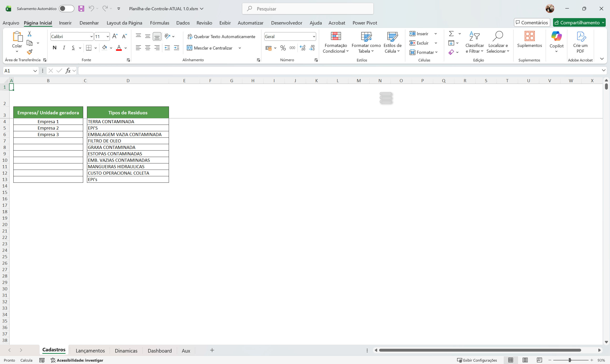The image size is (610, 364).
Task: Open the Geral number format dropdown
Action: click(314, 36)
